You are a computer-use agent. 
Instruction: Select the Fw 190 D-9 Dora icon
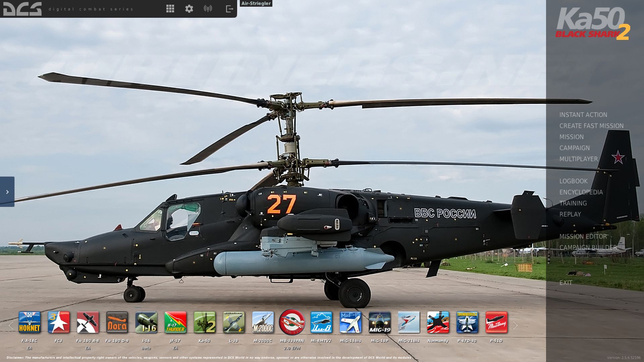pyautogui.click(x=117, y=322)
